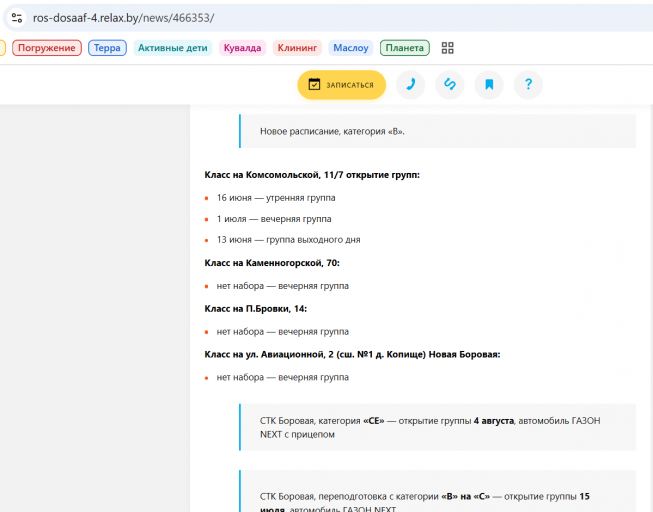Select text "Новое расписание, категория «В»."
Viewport: 653px width, 512px height.
332,131
